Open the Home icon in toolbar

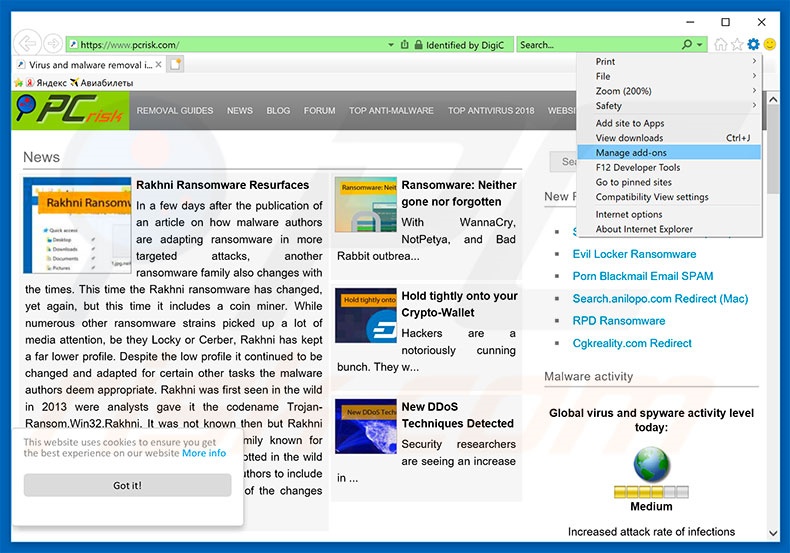click(x=721, y=45)
